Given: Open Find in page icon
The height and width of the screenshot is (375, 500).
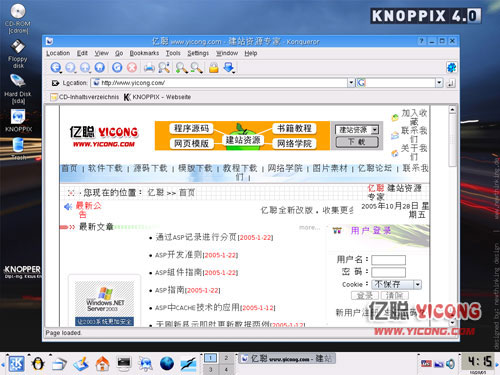Looking at the screenshot, I should [164, 68].
